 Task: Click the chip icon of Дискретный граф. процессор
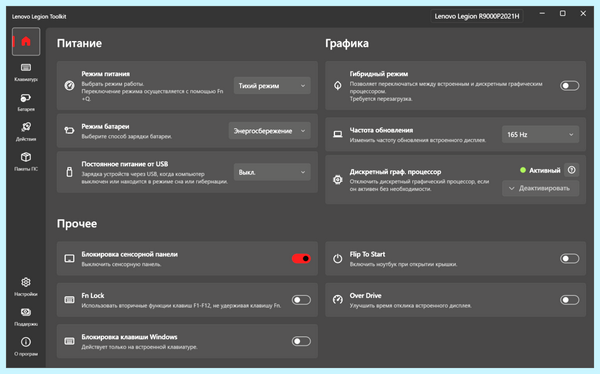coord(338,180)
